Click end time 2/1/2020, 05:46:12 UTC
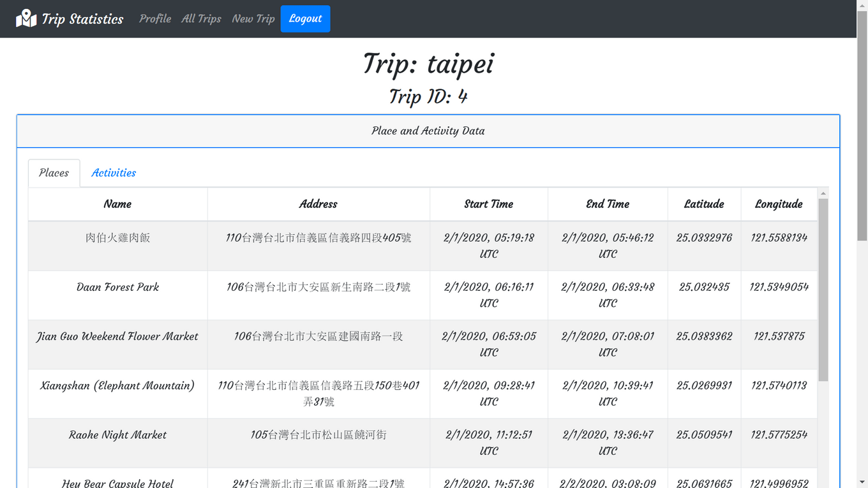 coord(608,246)
